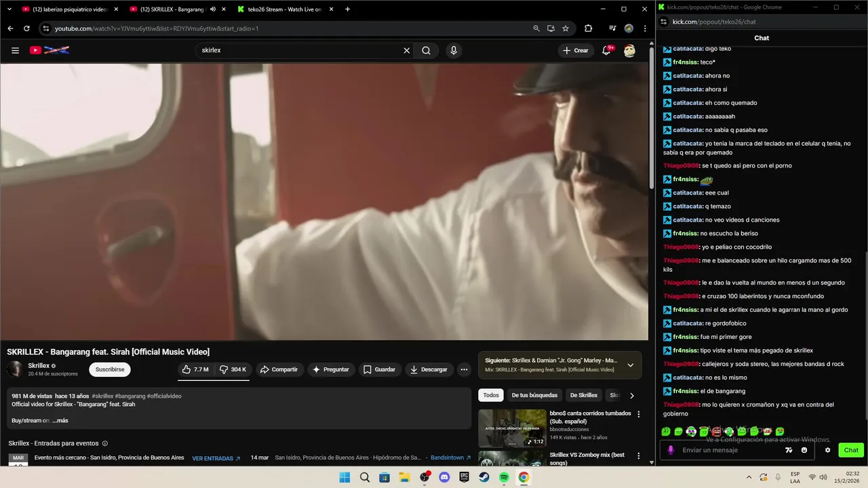Click the YouTube address bar URL
The width and height of the screenshot is (868, 488).
(x=157, y=28)
